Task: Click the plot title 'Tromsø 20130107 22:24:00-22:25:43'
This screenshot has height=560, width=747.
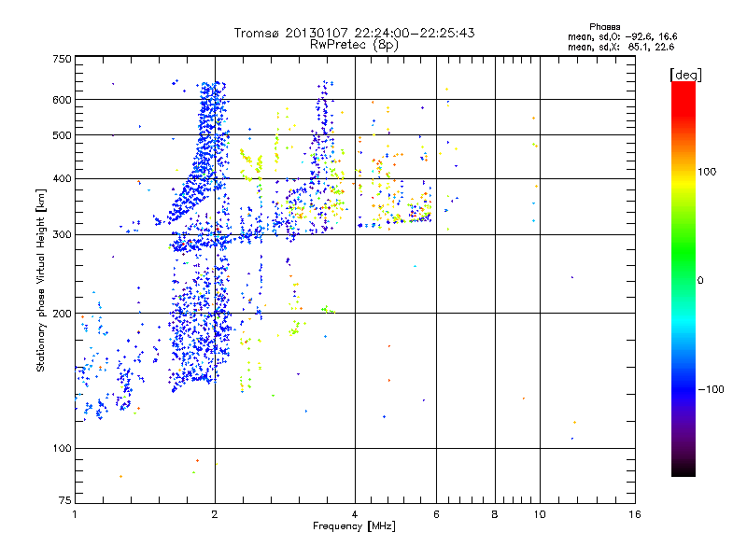Action: pos(354,33)
